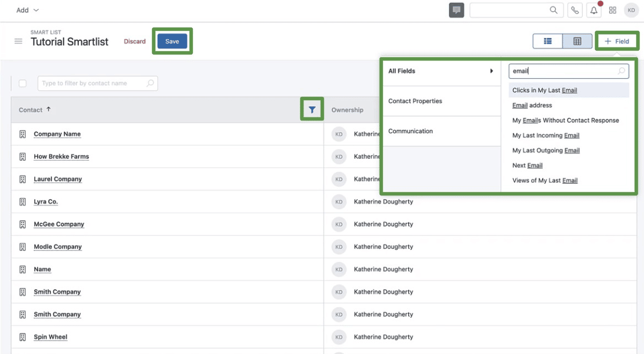Choose My Emails Without Contact Response

point(569,121)
